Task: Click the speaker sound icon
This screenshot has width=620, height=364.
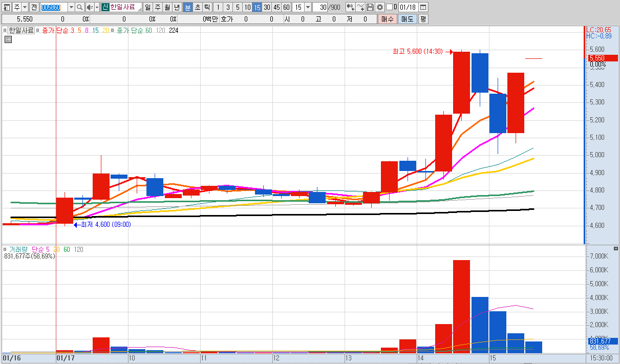Action: click(x=90, y=7)
